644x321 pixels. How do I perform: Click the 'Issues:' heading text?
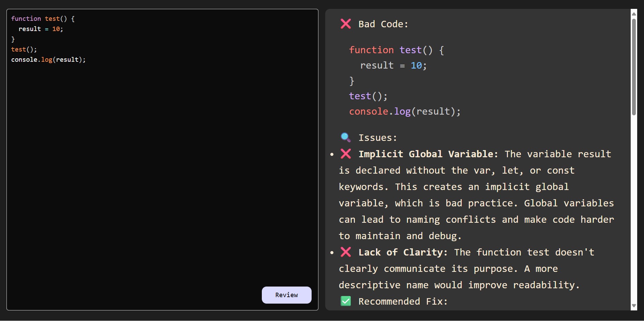(x=378, y=138)
